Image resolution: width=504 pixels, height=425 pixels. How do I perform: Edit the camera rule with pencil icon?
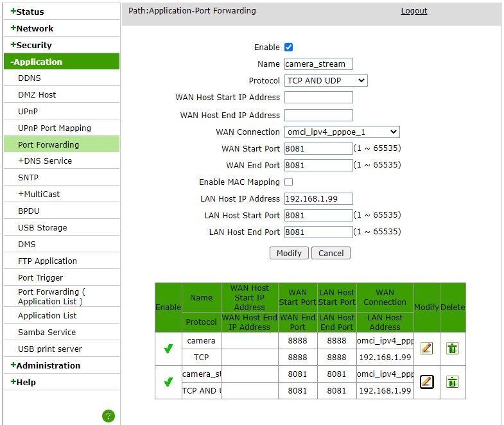426,348
